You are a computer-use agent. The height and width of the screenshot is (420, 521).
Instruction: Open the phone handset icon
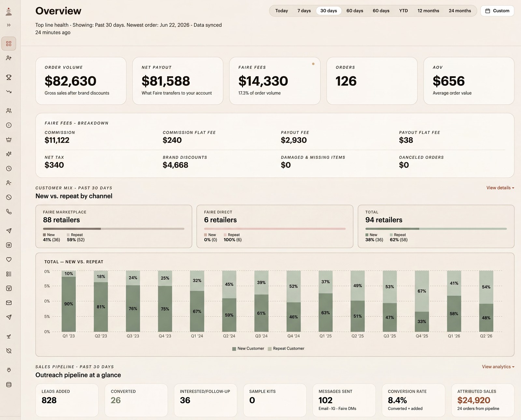[9, 211]
